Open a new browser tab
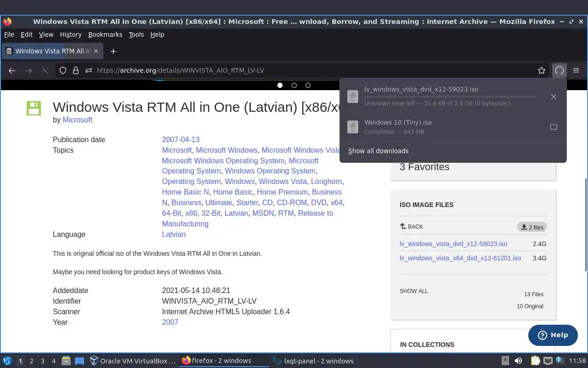Viewport: 588px width, 368px height. click(x=113, y=51)
